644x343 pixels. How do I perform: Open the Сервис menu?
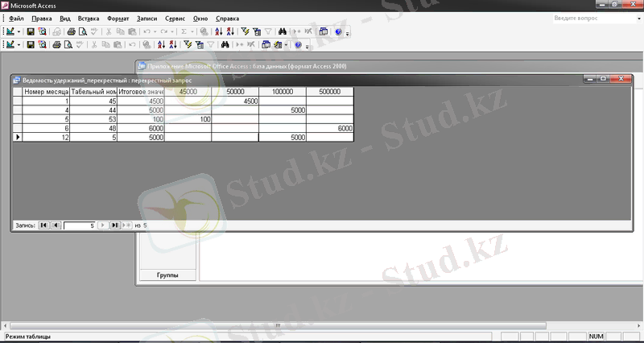coord(175,19)
